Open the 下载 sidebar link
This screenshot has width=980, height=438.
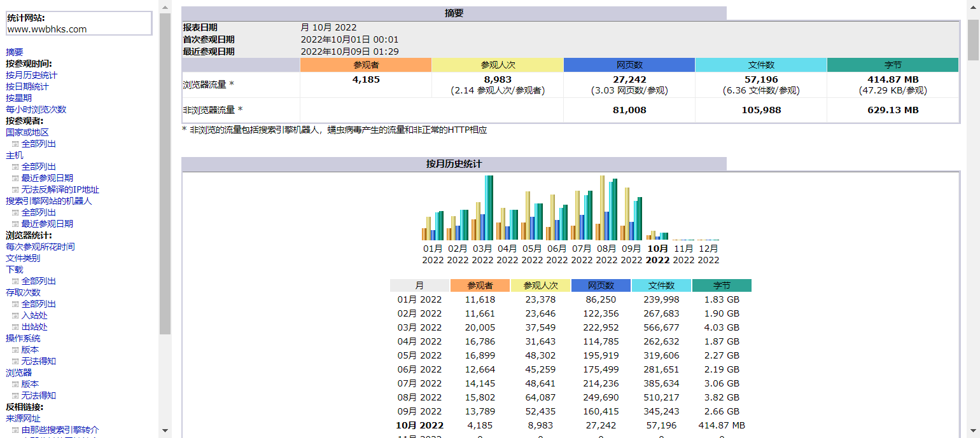(x=15, y=270)
